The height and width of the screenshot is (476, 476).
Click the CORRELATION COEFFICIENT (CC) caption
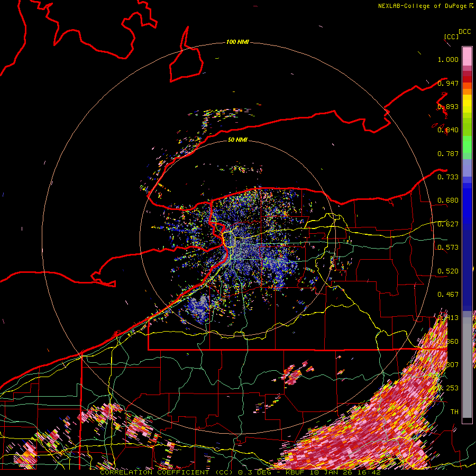coord(168,472)
